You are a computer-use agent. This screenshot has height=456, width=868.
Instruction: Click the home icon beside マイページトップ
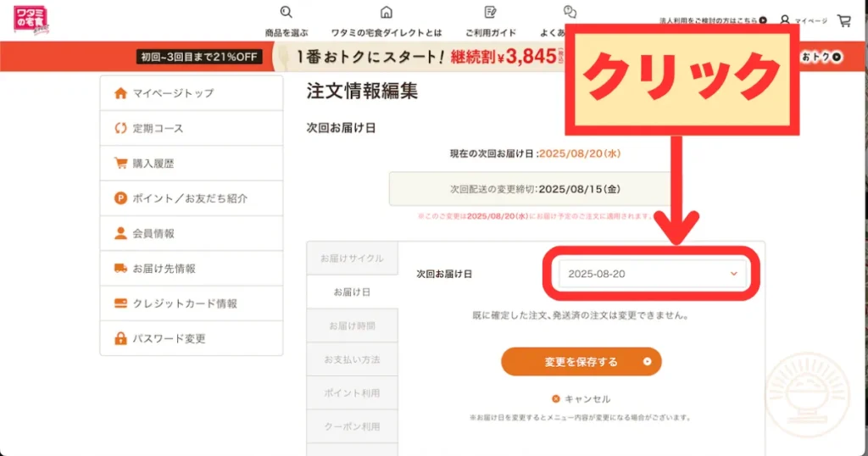(x=120, y=93)
